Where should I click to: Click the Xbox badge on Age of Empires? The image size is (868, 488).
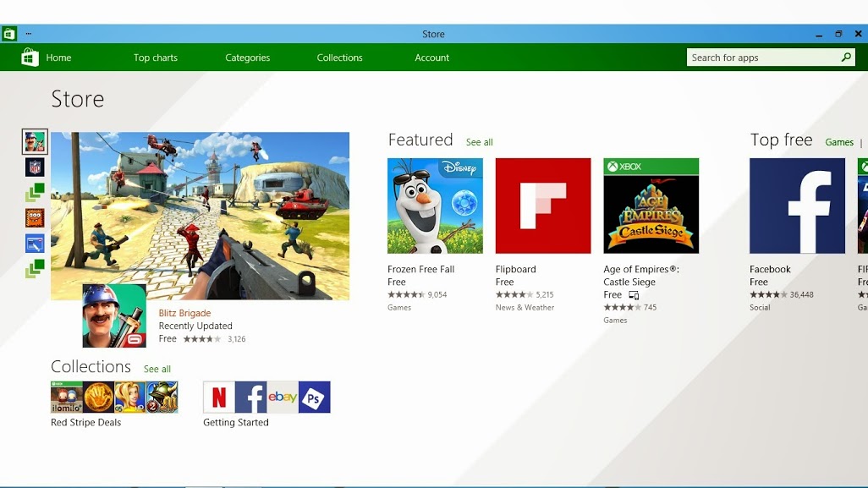click(651, 167)
